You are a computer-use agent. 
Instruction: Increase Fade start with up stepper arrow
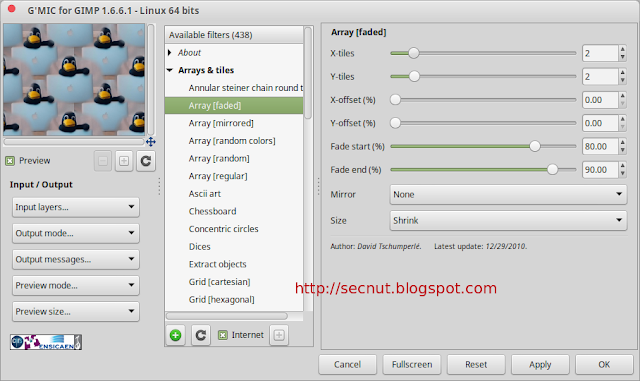point(622,142)
